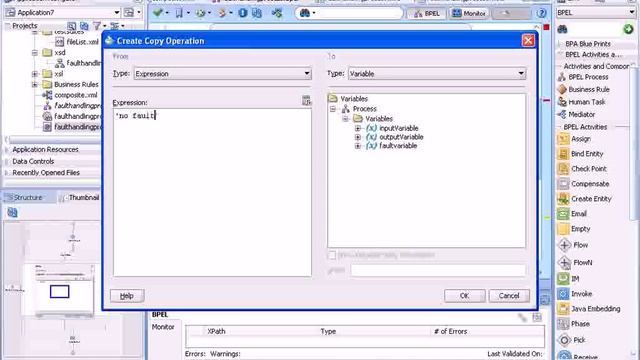Viewport: 640px width, 360px height.
Task: Collapse the xsd folder
Action: (35, 53)
